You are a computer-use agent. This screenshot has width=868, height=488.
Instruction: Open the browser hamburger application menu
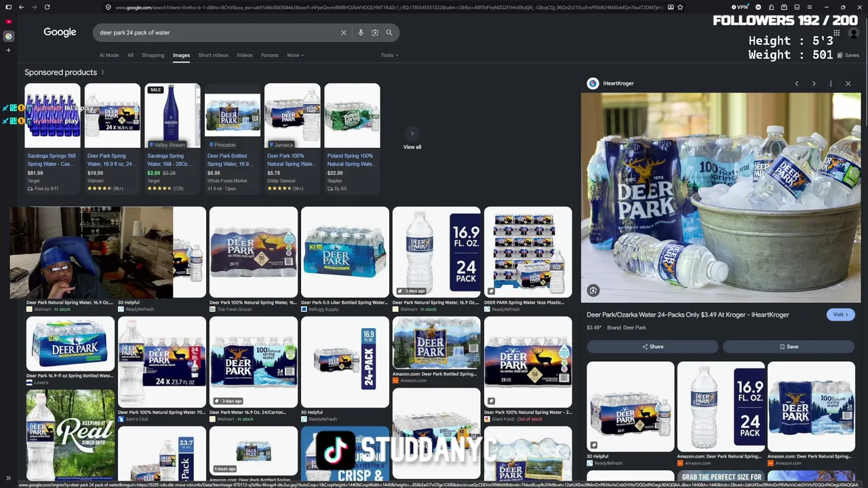(x=809, y=7)
